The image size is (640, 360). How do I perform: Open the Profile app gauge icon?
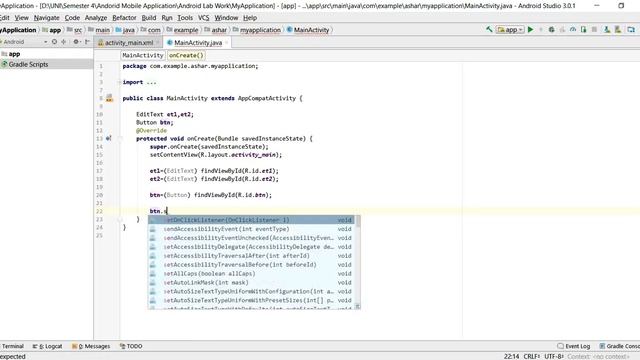coord(573,29)
